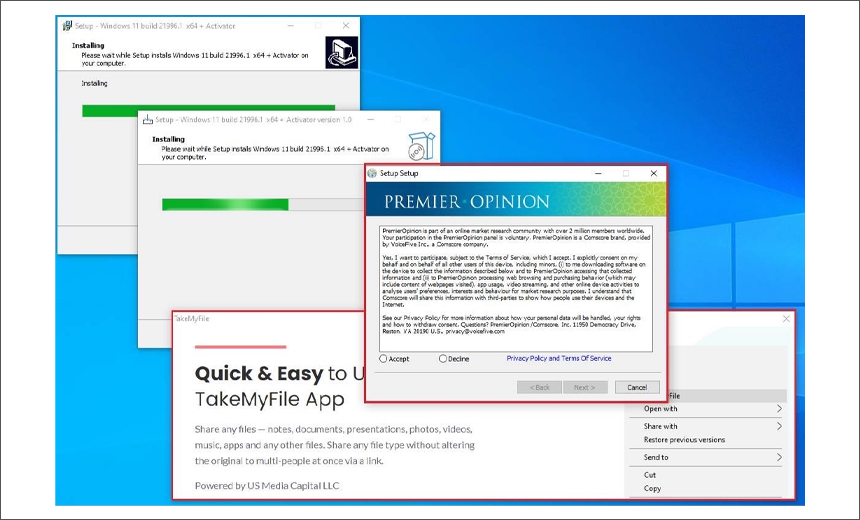The height and width of the screenshot is (520, 860).
Task: Click the Cancel button in Premier Opinion setup
Action: pyautogui.click(x=637, y=387)
